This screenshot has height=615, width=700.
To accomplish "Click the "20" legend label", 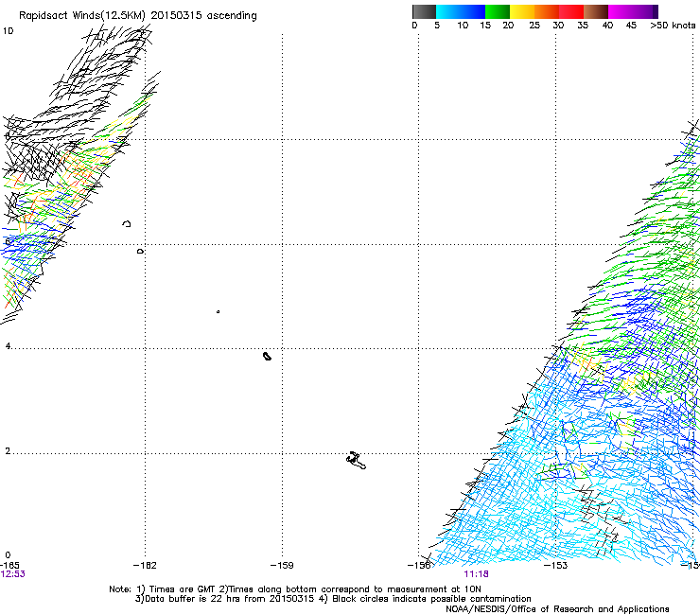I will [508, 26].
